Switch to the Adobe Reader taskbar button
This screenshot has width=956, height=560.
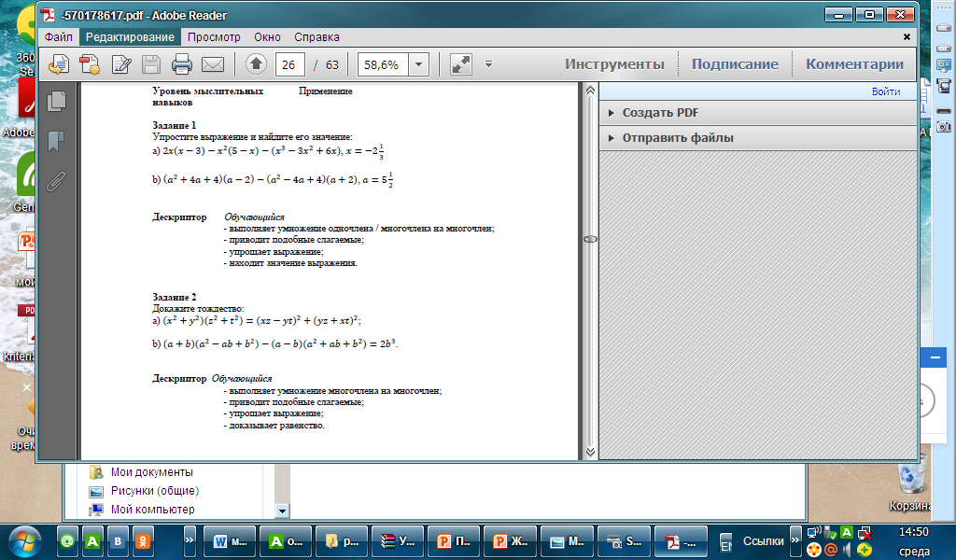point(681,541)
